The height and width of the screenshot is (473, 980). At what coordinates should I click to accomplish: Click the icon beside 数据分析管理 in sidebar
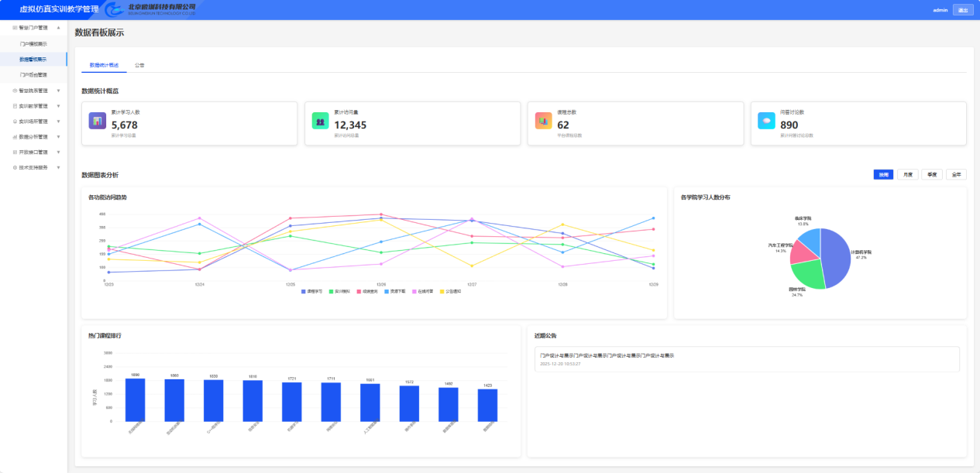click(x=15, y=137)
